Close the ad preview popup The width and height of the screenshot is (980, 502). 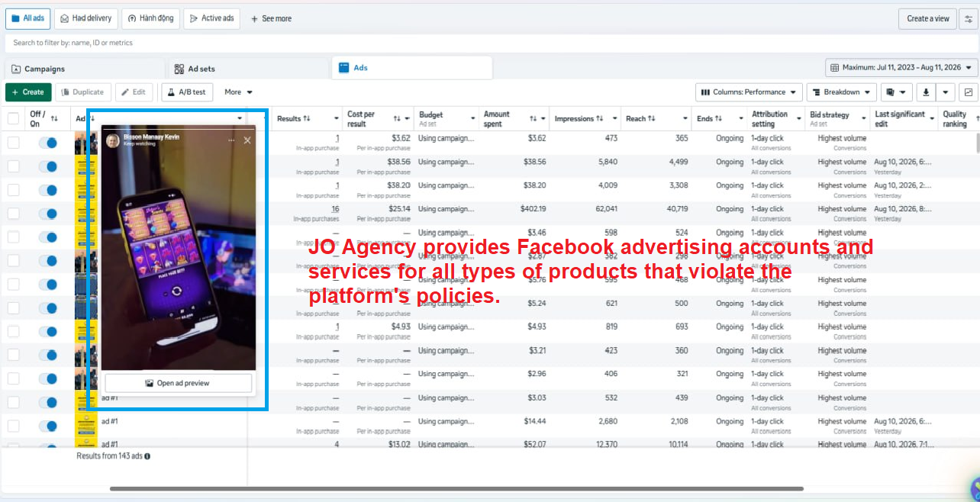[247, 140]
